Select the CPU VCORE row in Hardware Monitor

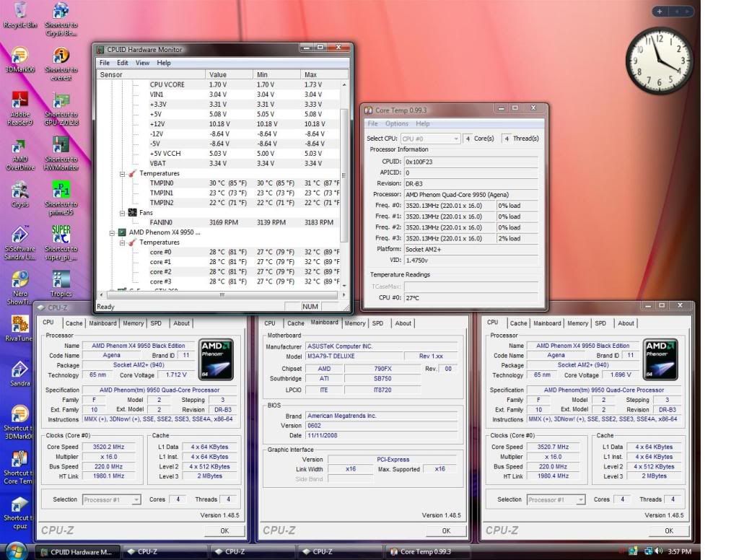218,85
